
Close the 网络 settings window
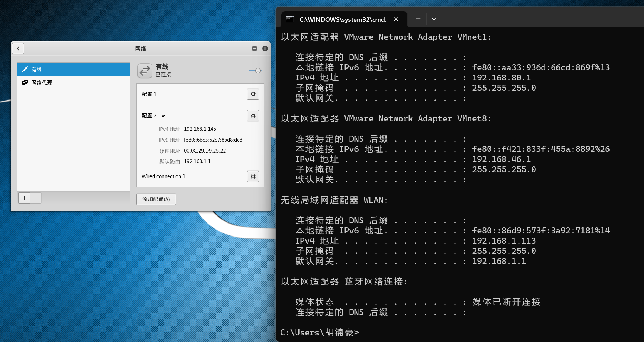[x=265, y=49]
